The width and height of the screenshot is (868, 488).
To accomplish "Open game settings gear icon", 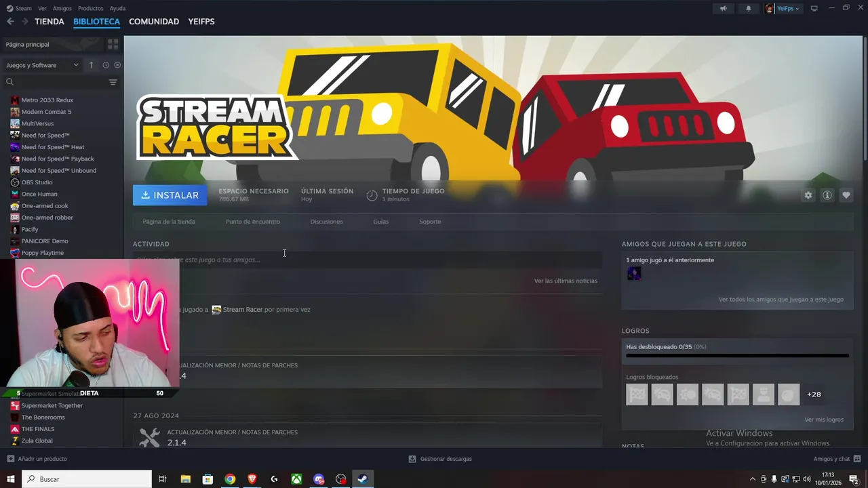I will (x=808, y=195).
